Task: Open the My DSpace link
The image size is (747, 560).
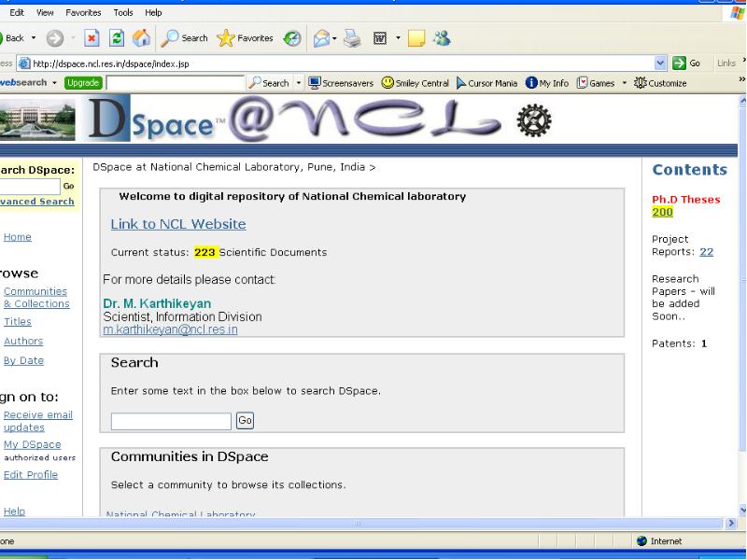Action: (33, 444)
